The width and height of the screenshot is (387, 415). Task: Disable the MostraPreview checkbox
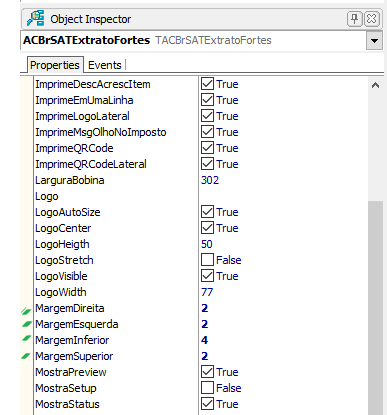point(207,372)
